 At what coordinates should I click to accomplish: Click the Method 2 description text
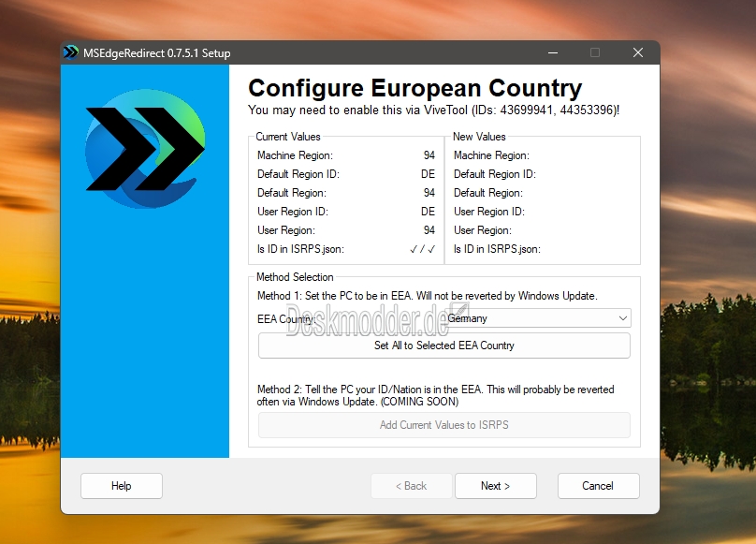(435, 395)
